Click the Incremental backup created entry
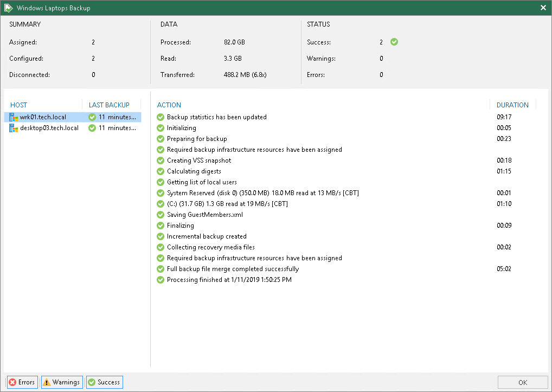This screenshot has width=552, height=392. 207,236
